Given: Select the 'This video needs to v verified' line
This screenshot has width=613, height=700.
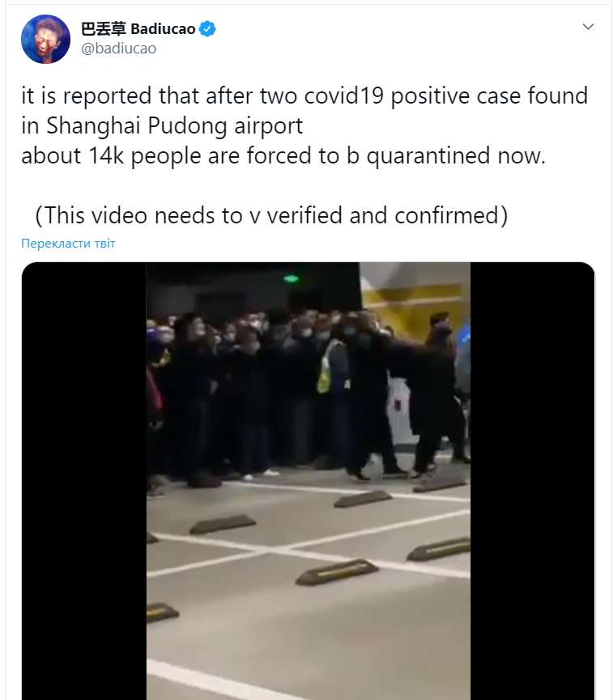Looking at the screenshot, I should pos(271,215).
